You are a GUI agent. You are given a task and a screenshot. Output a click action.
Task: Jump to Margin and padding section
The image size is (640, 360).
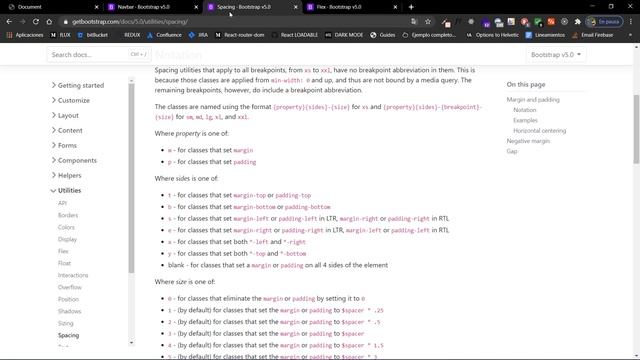click(533, 100)
